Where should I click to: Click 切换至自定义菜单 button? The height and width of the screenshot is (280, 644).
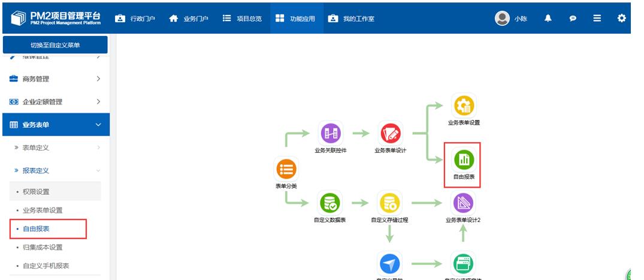[55, 45]
